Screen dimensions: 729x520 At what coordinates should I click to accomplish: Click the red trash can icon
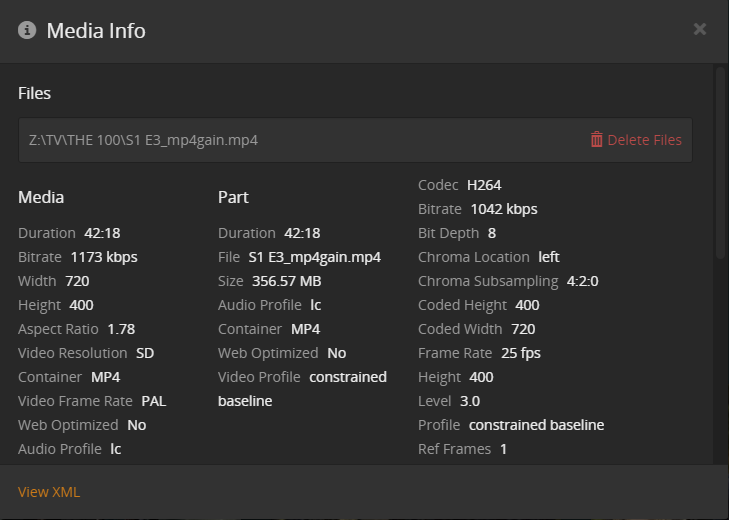pos(597,140)
